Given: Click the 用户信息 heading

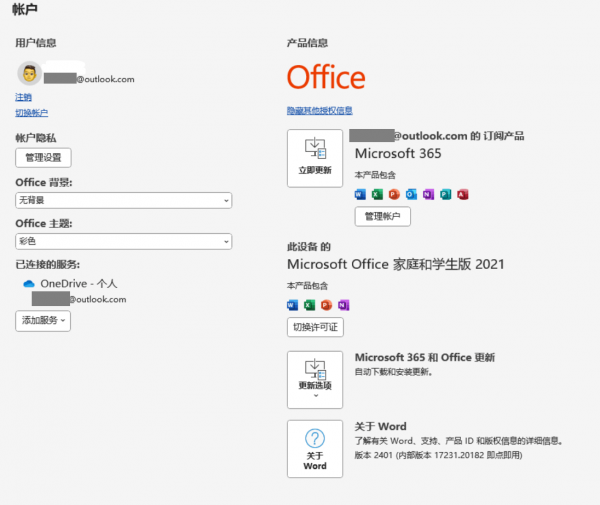Looking at the screenshot, I should (36, 43).
